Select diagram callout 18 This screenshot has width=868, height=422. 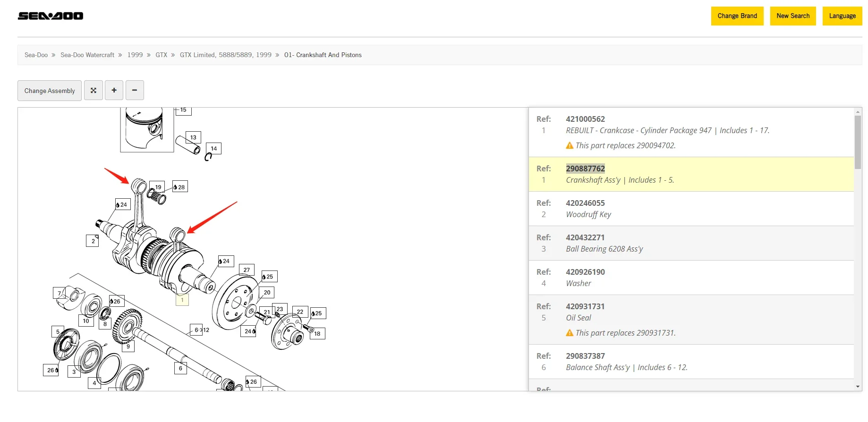(x=317, y=334)
